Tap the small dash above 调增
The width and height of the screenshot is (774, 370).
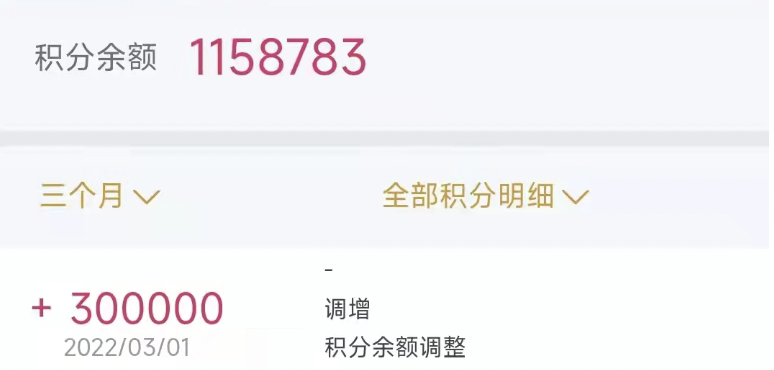click(329, 270)
